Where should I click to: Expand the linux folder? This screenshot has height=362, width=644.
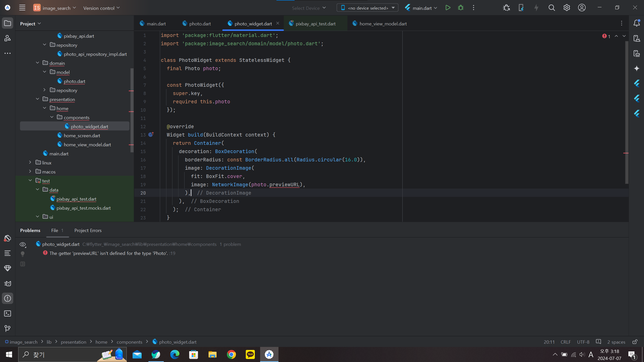(x=30, y=162)
